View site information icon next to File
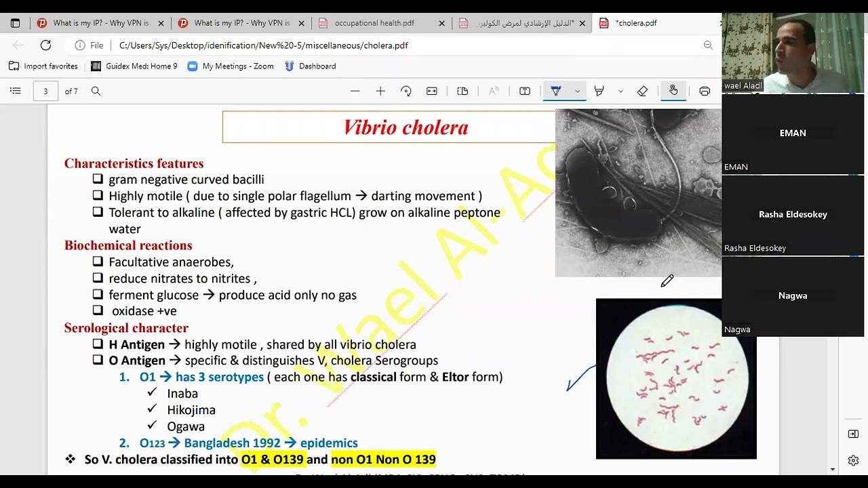The height and width of the screenshot is (488, 868). (x=80, y=45)
